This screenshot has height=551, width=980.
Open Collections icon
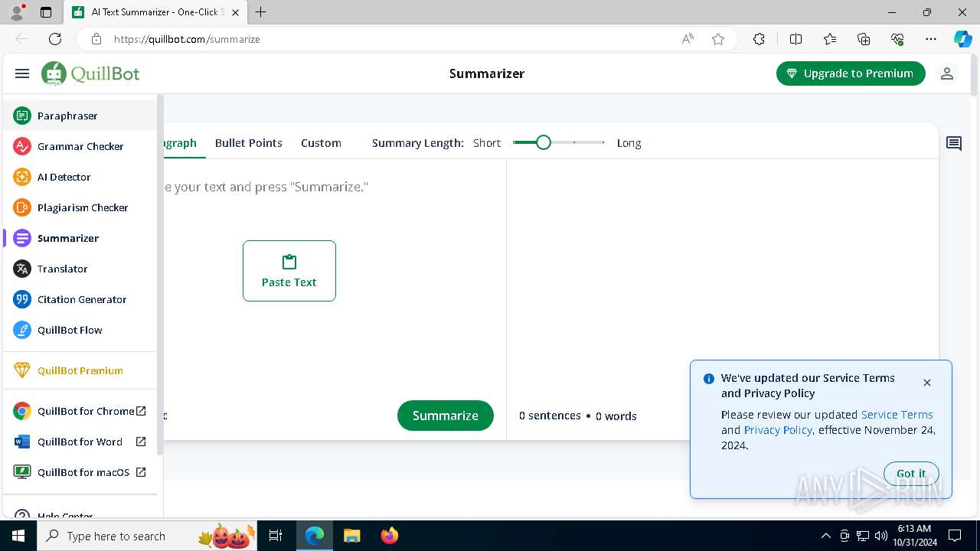coord(864,39)
